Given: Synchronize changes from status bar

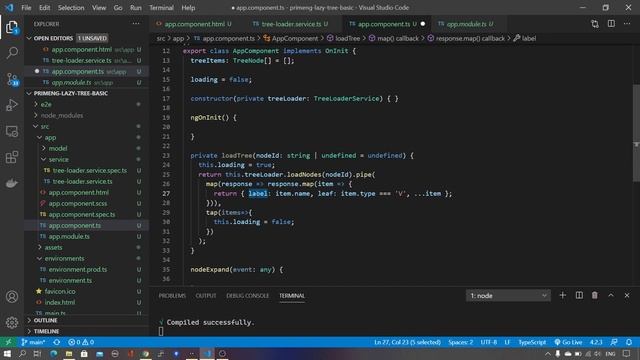Looking at the screenshot, I should tap(57, 342).
